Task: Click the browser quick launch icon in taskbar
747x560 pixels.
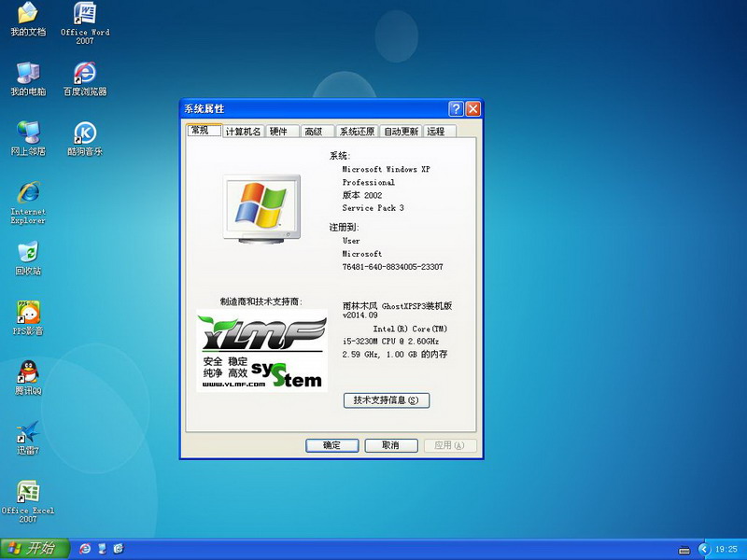Action: point(85,549)
